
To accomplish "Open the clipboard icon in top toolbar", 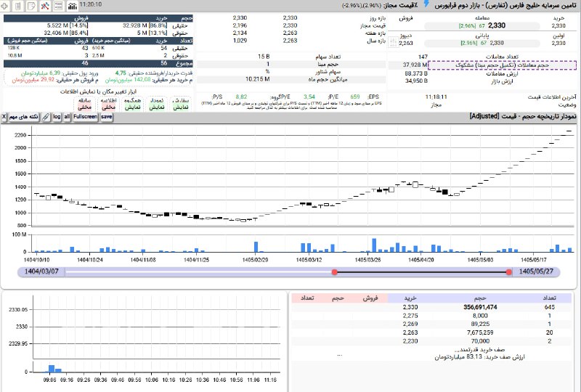I will [x=17, y=6].
